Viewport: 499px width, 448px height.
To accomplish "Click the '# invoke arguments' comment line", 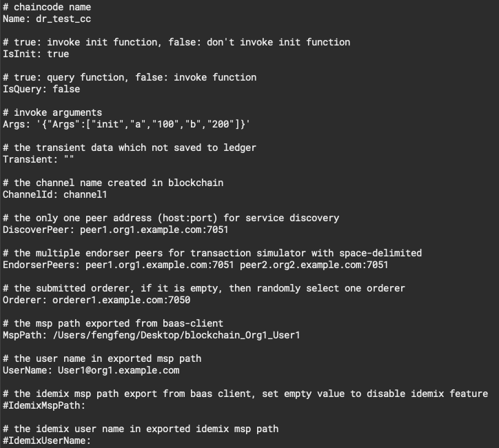I will click(52, 112).
